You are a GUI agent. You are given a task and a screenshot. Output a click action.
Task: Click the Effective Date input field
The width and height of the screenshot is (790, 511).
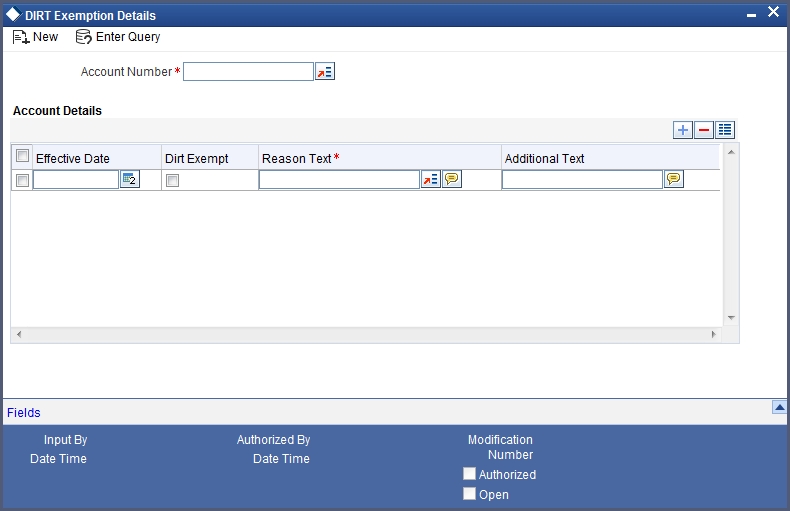click(76, 180)
